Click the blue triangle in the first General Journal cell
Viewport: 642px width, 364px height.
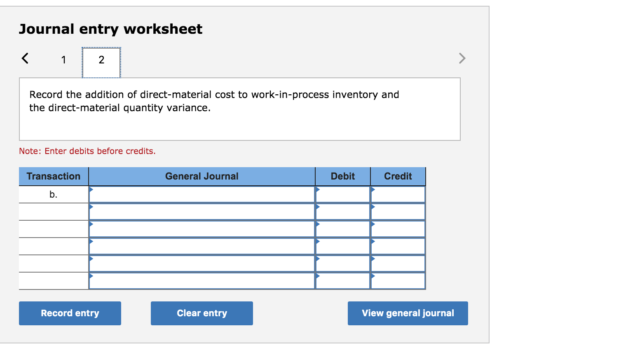coord(91,189)
